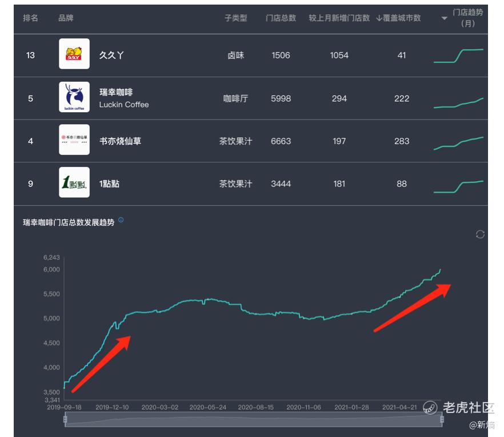Click chart title 瑞幸咖啡门店总数发展趋势
The width and height of the screenshot is (504, 437).
coord(69,223)
